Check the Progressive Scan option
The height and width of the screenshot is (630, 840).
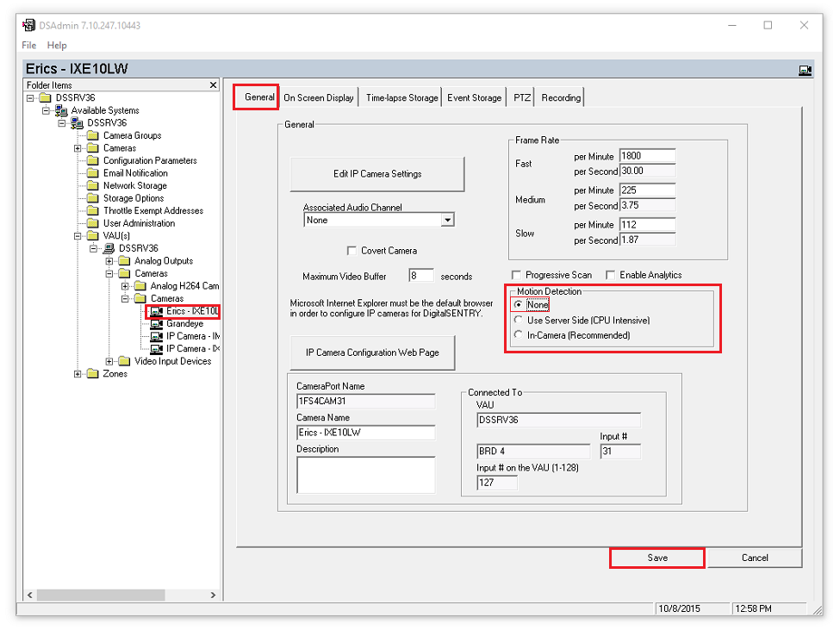point(515,274)
